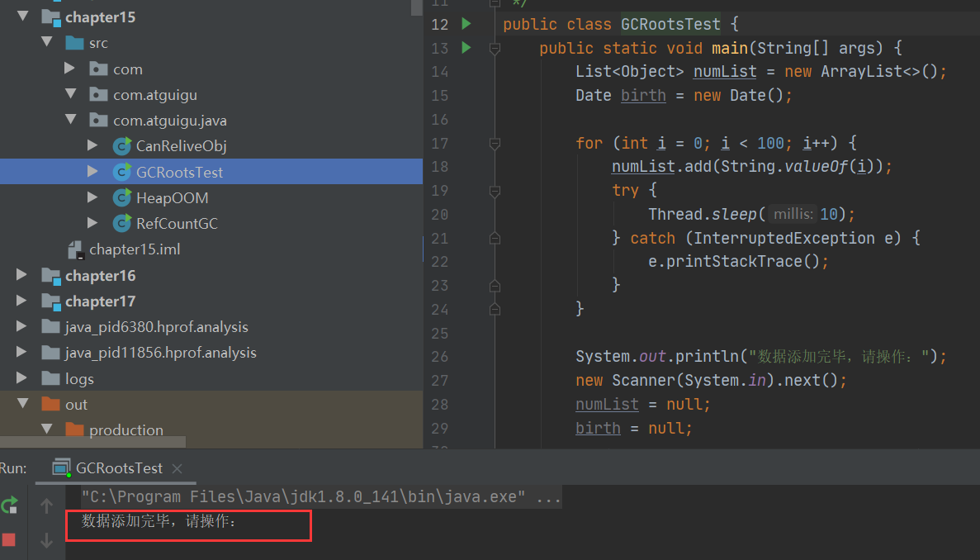Click the orange out folder icon
The width and height of the screenshot is (980, 560).
50,404
